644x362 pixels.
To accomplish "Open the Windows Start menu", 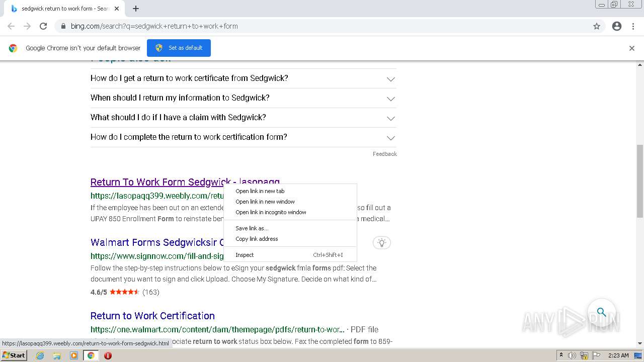I will [x=14, y=355].
